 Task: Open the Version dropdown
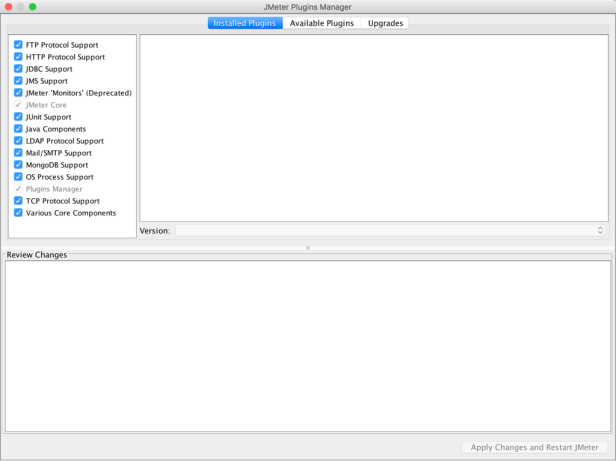pos(391,230)
